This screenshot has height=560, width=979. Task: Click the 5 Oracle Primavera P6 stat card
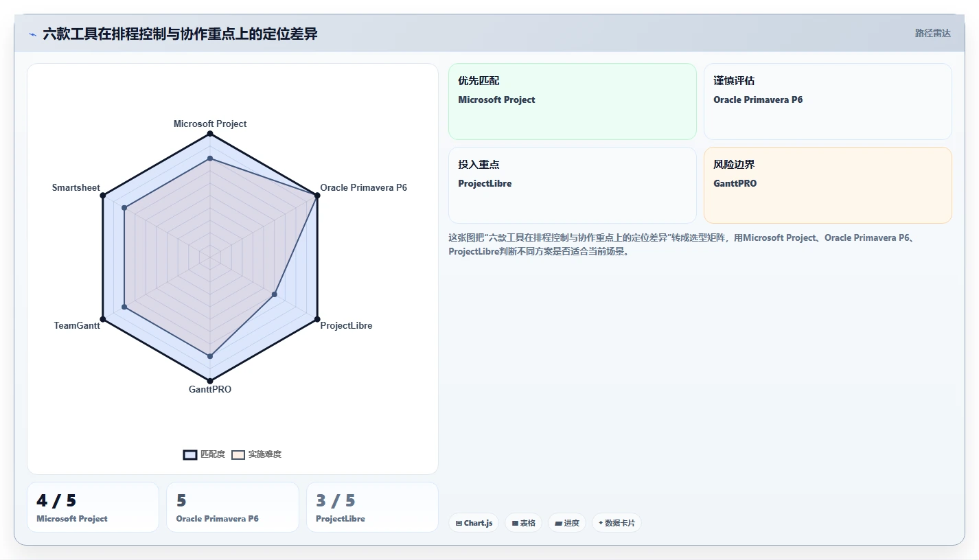233,507
